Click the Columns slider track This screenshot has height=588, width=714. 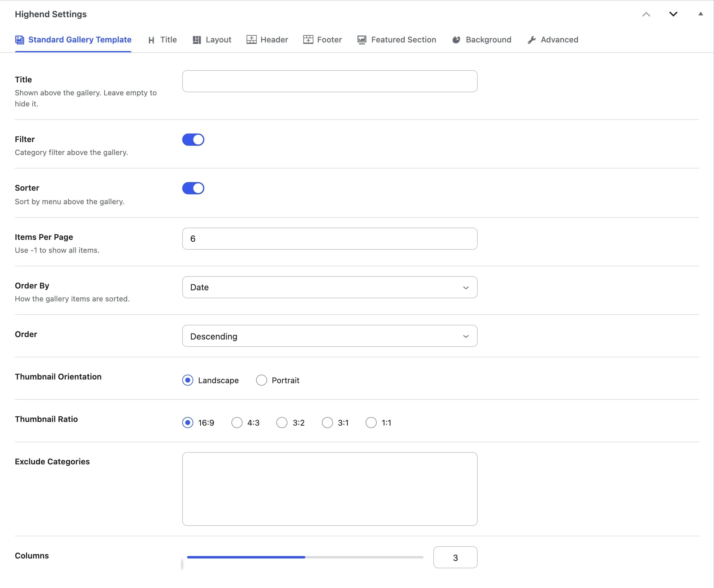[x=305, y=557]
